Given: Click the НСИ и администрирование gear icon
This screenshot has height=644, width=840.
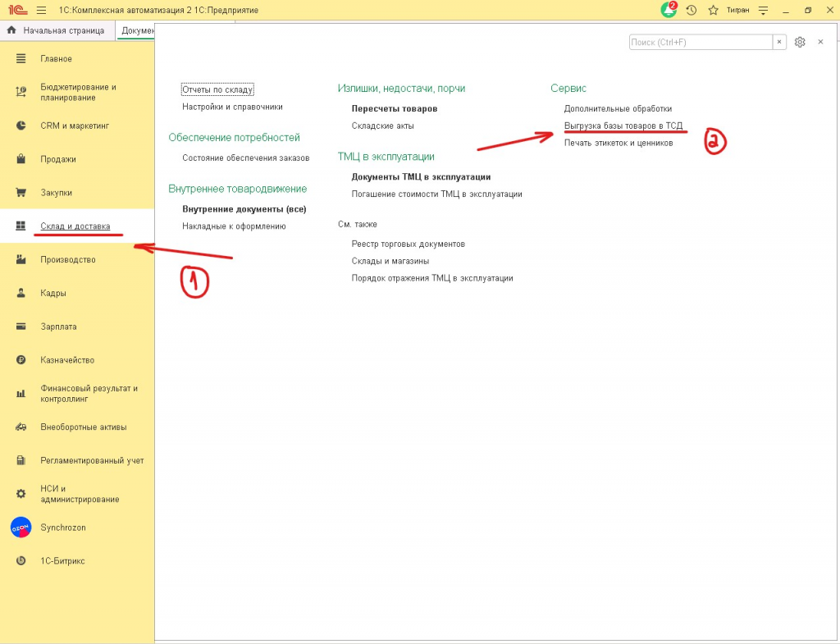Looking at the screenshot, I should point(21,494).
